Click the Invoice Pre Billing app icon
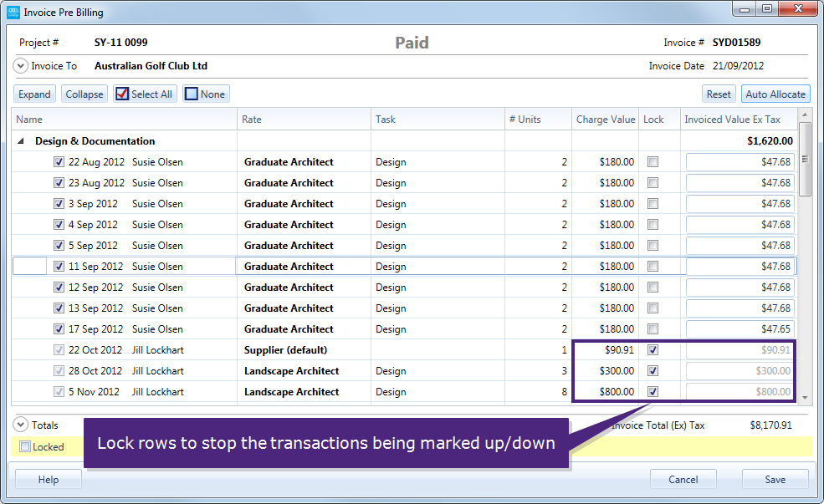This screenshot has height=504, width=824. [x=13, y=13]
